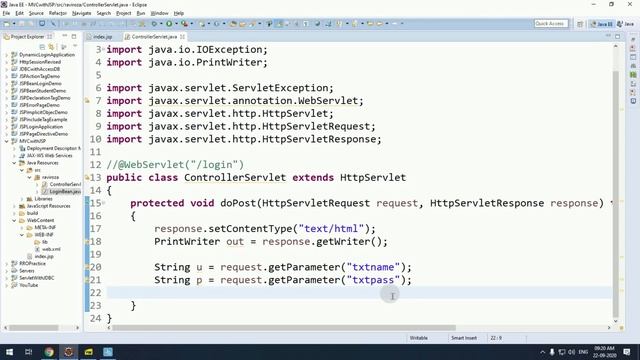Select ControllerServlet file in project tree
The height and width of the screenshot is (360, 640).
61,184
